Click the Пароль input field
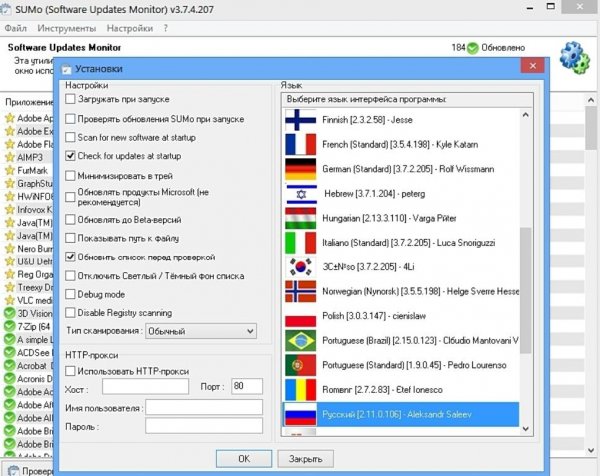 coord(204,425)
